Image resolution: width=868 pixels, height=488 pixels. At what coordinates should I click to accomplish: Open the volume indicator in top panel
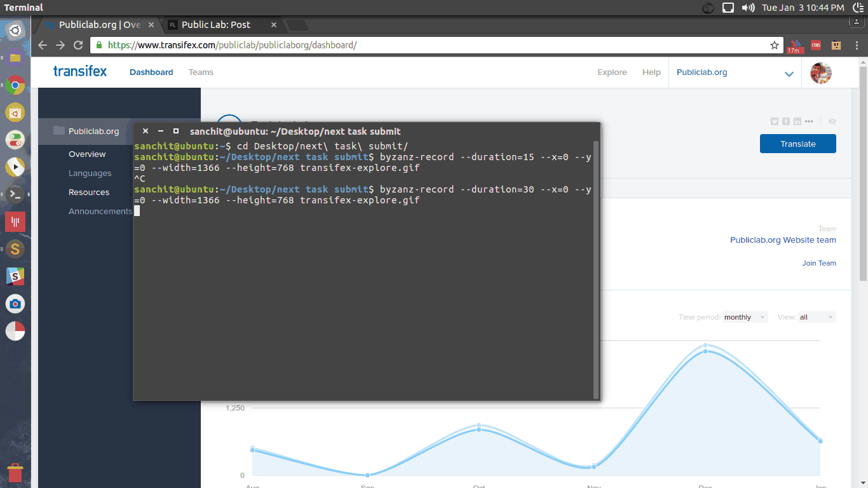point(749,8)
